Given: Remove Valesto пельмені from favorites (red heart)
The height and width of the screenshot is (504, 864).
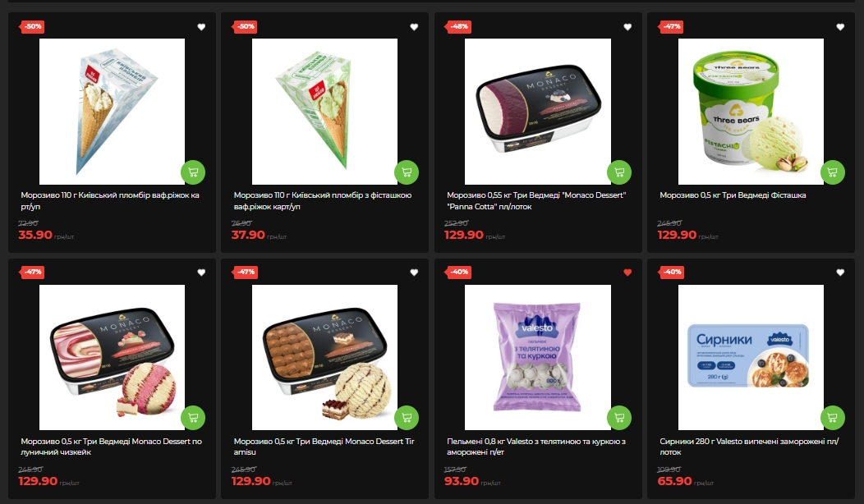Looking at the screenshot, I should [x=627, y=272].
